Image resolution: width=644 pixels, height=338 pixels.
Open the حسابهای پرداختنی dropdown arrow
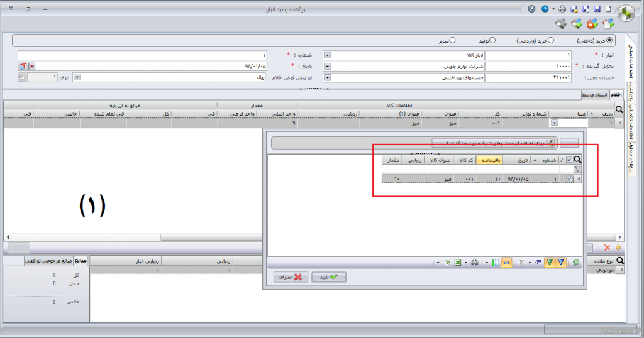click(x=327, y=77)
